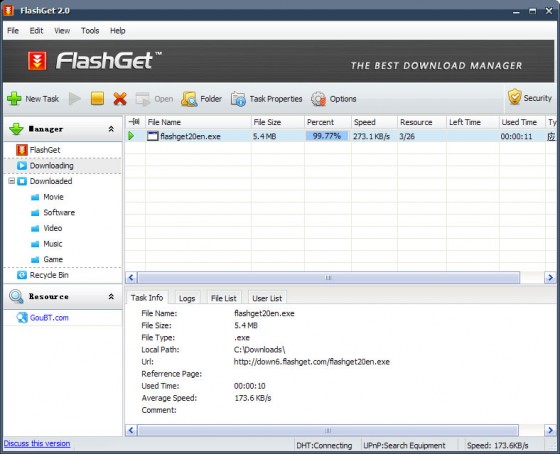
Task: Open the Help menu
Action: click(118, 31)
